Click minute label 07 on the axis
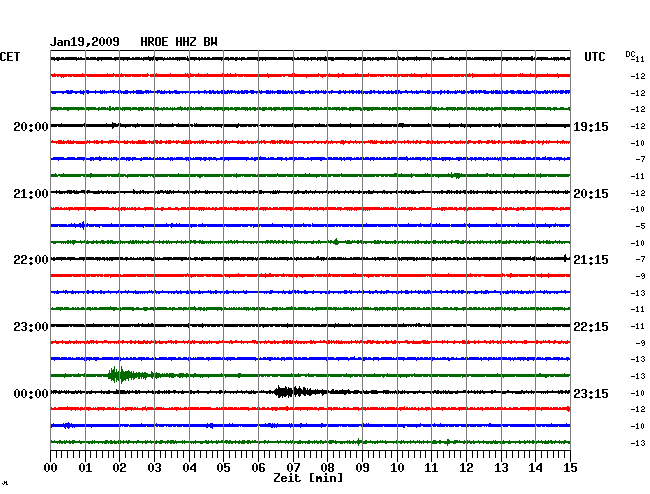This screenshot has height=494, width=650. point(293,468)
